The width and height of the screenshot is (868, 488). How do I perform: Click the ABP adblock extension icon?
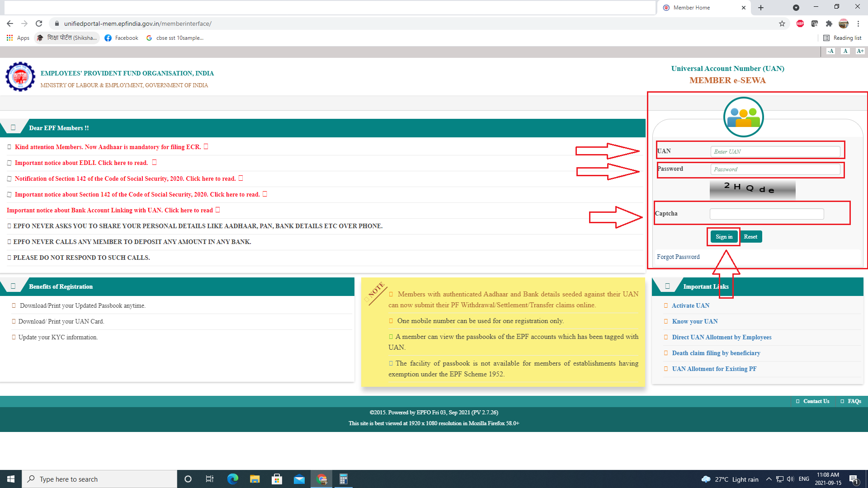[x=800, y=23]
